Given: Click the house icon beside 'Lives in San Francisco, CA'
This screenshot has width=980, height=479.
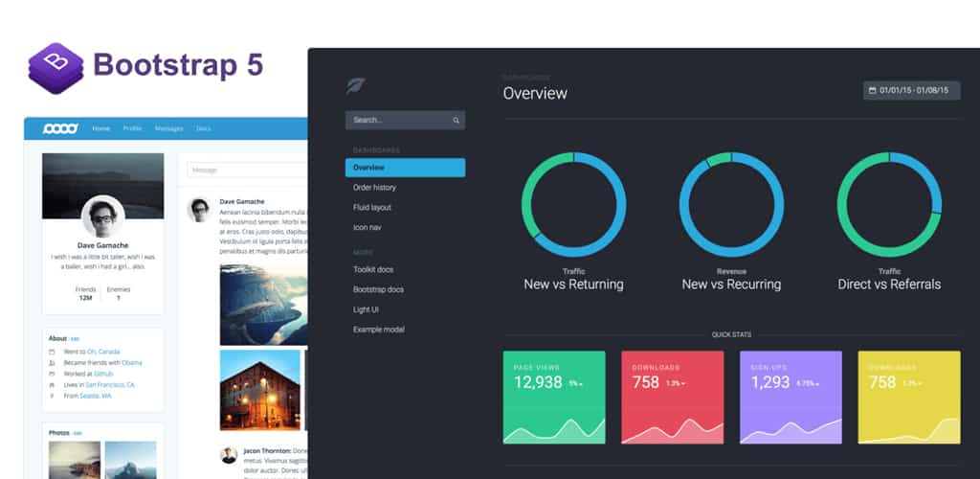Looking at the screenshot, I should pyautogui.click(x=52, y=385).
